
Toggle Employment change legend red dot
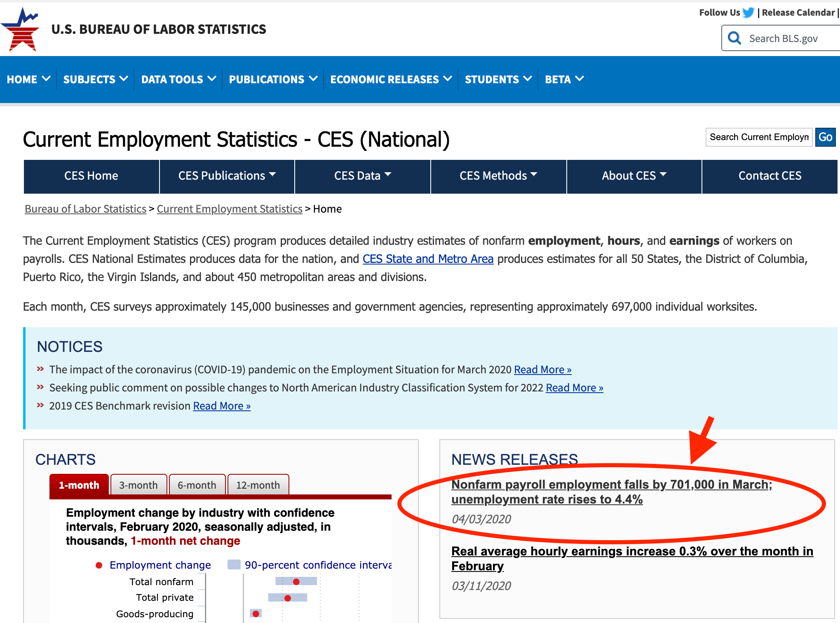click(x=99, y=565)
